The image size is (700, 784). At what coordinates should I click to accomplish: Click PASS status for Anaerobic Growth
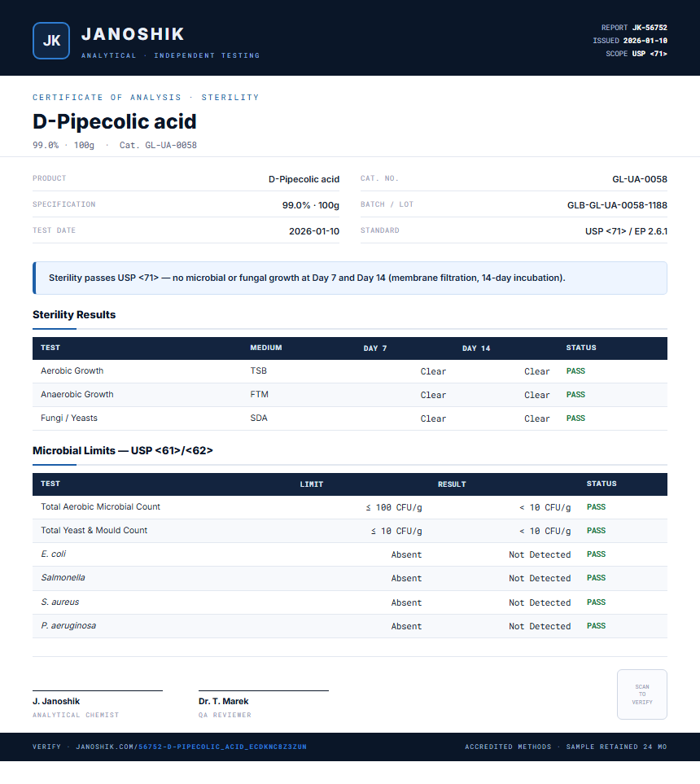575,395
